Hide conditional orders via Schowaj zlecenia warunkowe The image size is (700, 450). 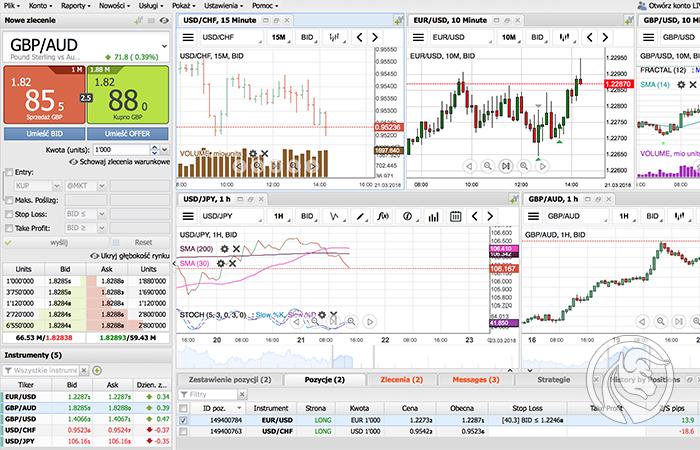coord(121,162)
